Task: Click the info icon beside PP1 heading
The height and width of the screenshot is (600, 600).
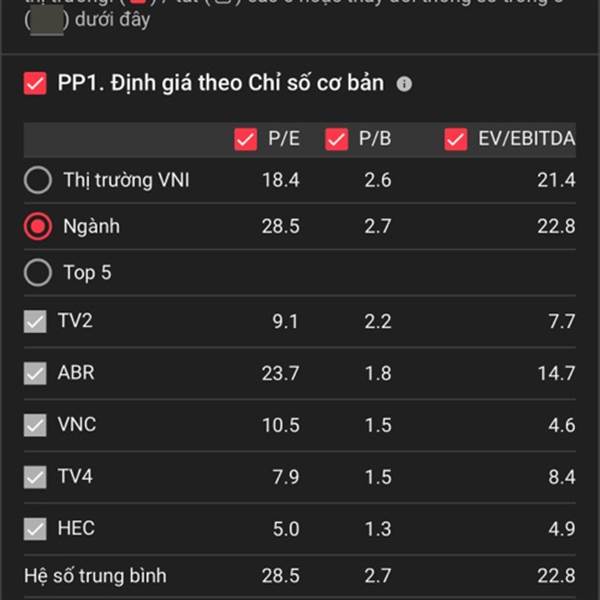Action: [404, 84]
